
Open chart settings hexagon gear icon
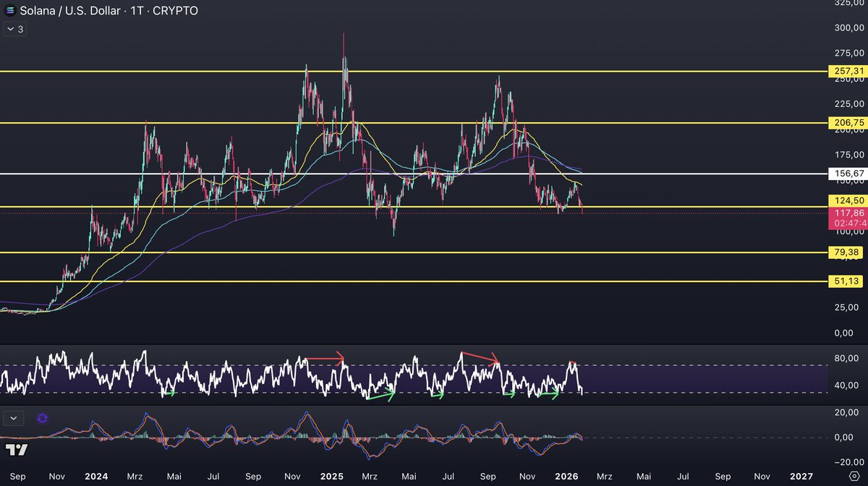(x=854, y=477)
